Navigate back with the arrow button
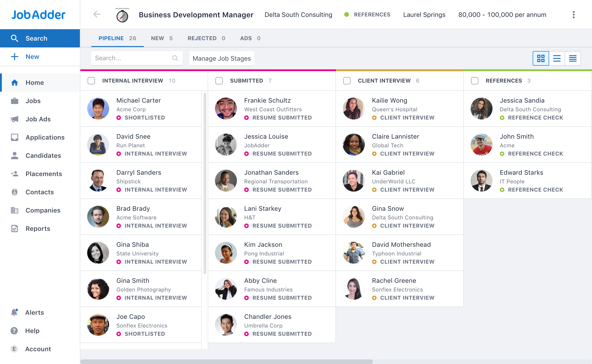Viewport: 592px width, 364px height. (x=97, y=14)
